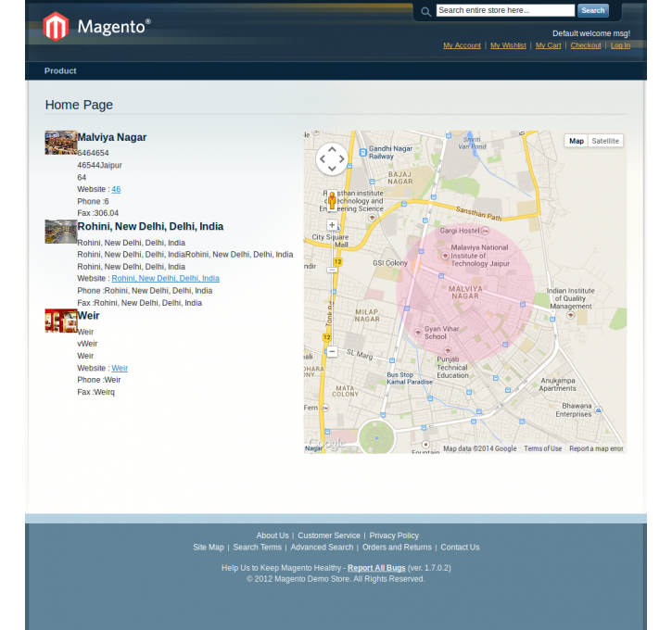Click Report All Bugs link
Screen dimensions: 672x630
click(376, 568)
